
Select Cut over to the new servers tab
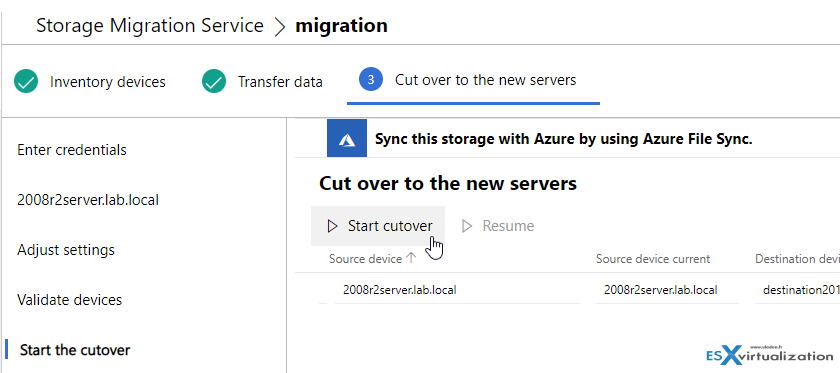click(474, 80)
